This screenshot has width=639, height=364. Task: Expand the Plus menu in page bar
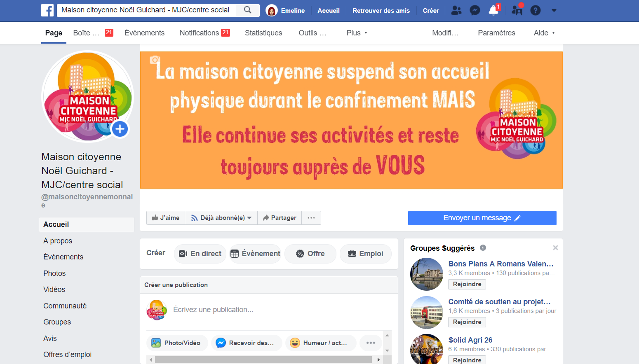(357, 33)
